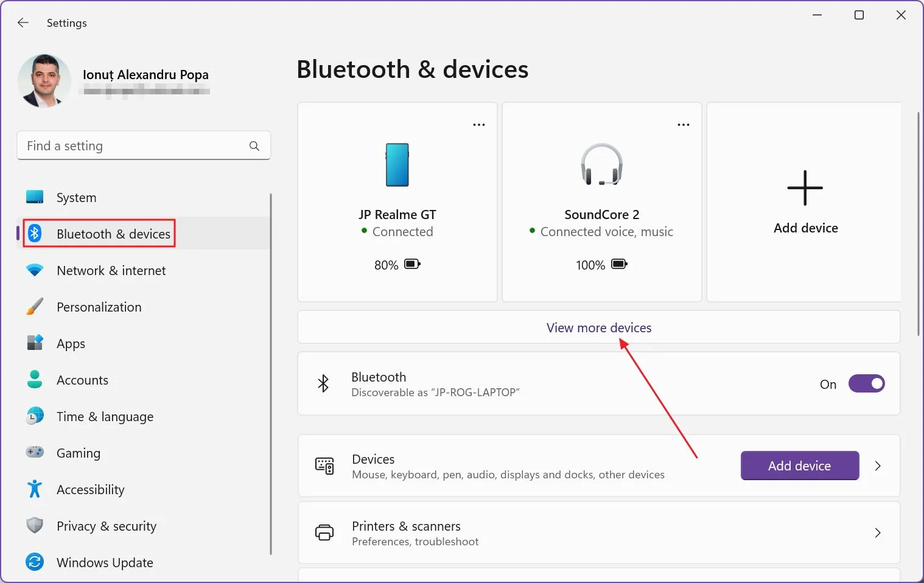Open more options for JP Realme GT
Viewport: 924px width, 583px height.
click(479, 125)
